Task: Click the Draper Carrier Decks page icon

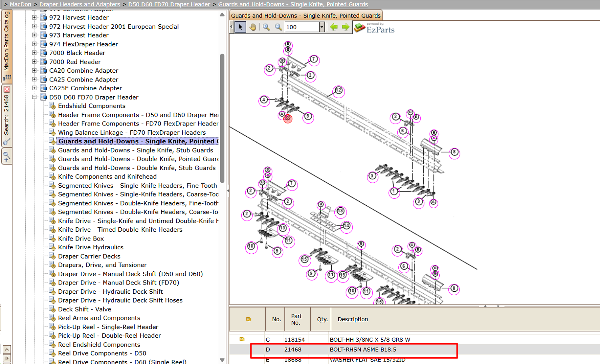Action: point(52,256)
